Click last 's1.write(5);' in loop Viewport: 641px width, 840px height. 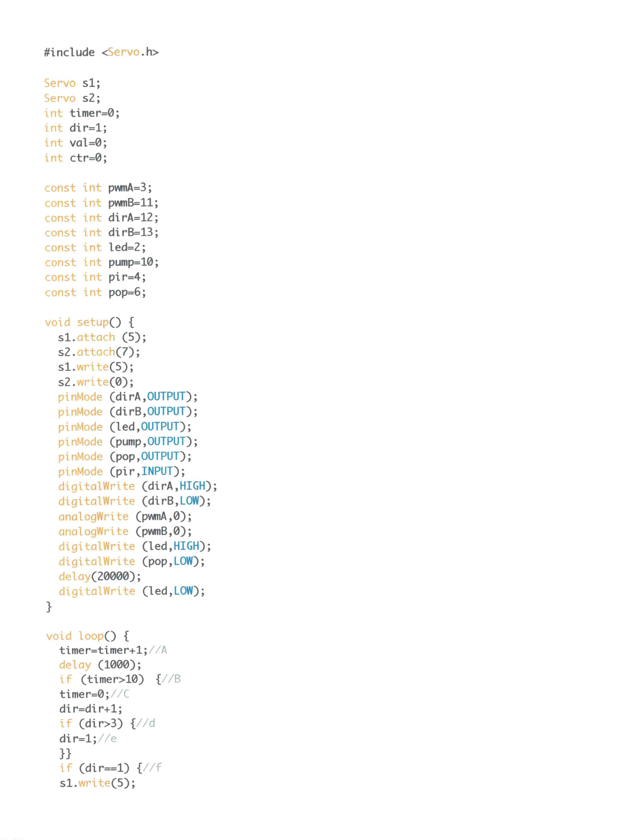click(97, 784)
